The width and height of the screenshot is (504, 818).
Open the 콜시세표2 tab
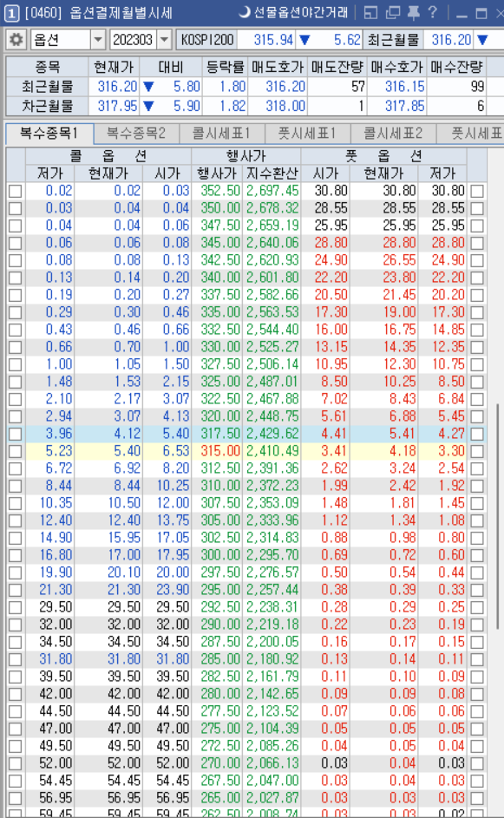point(392,134)
